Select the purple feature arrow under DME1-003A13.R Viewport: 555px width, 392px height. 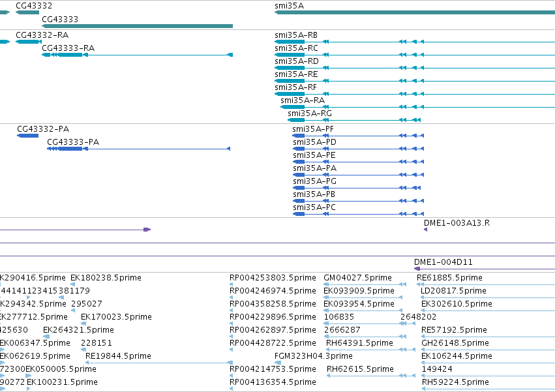point(426,230)
